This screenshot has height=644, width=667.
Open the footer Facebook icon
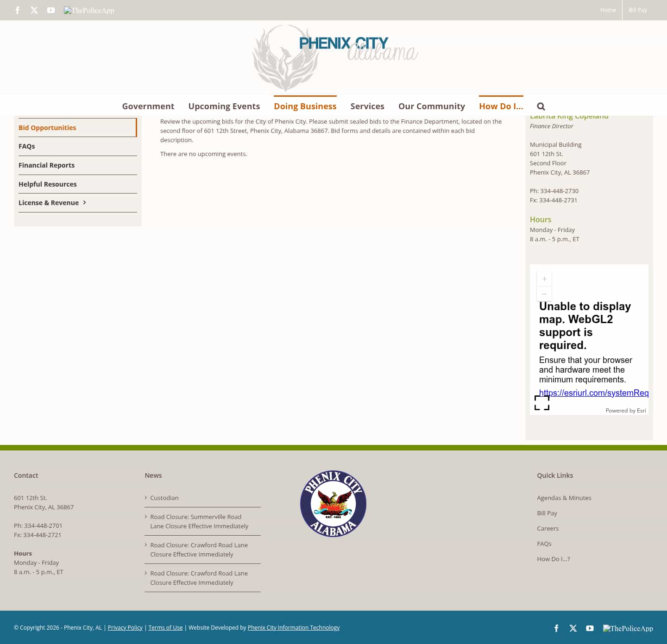[556, 628]
